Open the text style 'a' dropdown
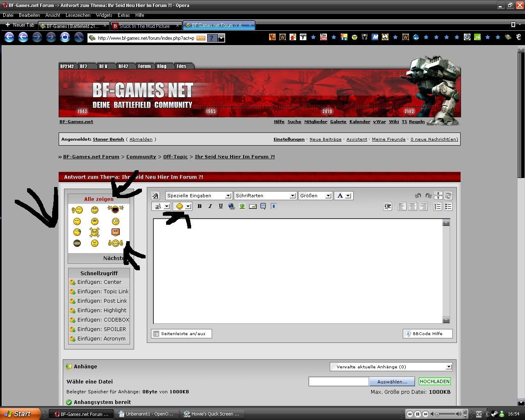 point(161,206)
